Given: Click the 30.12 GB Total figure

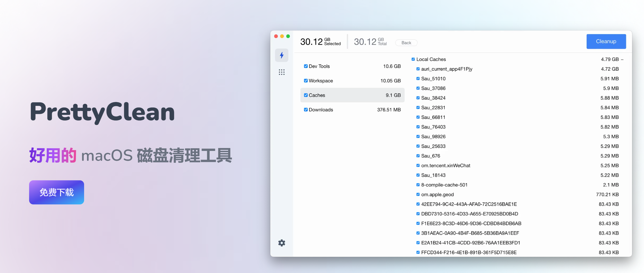Looking at the screenshot, I should point(370,42).
